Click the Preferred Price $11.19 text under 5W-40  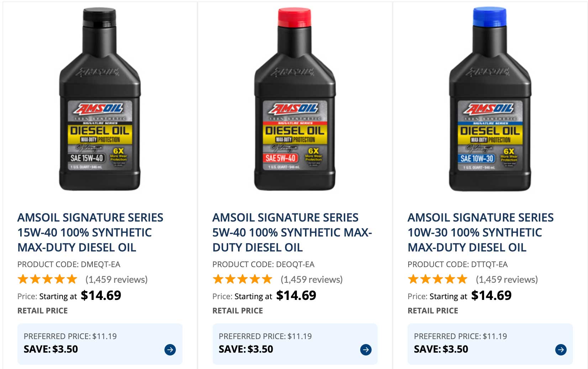coord(265,336)
